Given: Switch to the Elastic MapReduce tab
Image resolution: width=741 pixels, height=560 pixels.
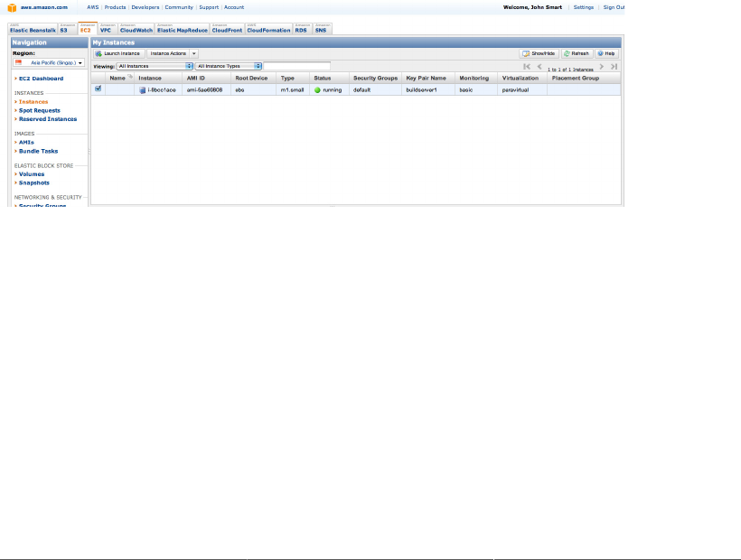Looking at the screenshot, I should pos(182,28).
